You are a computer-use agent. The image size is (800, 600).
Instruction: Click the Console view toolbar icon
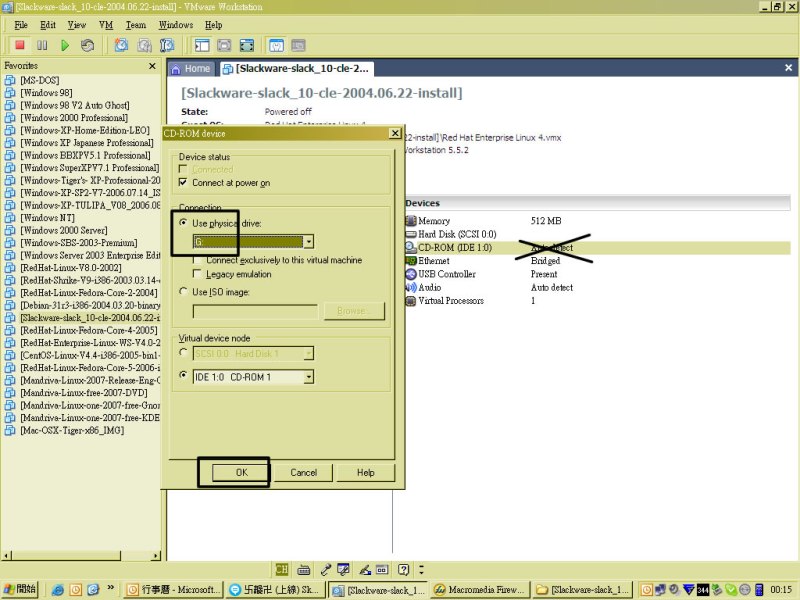tap(298, 45)
